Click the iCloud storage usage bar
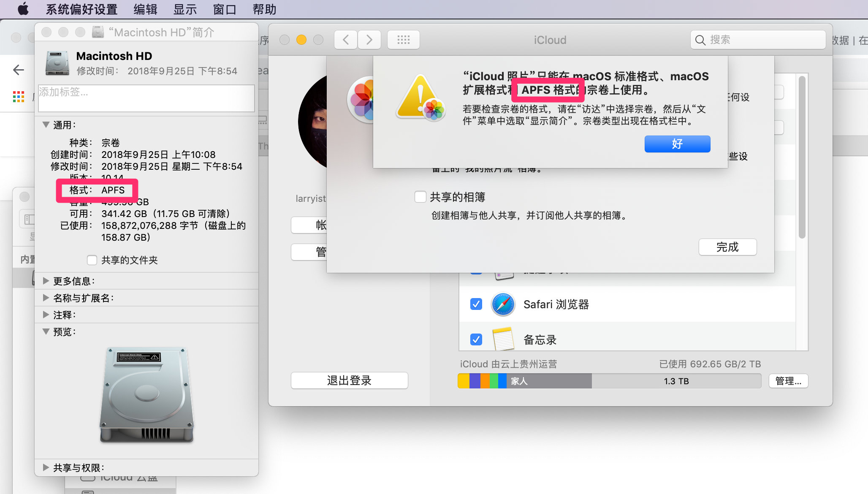868x494 pixels. 609,381
